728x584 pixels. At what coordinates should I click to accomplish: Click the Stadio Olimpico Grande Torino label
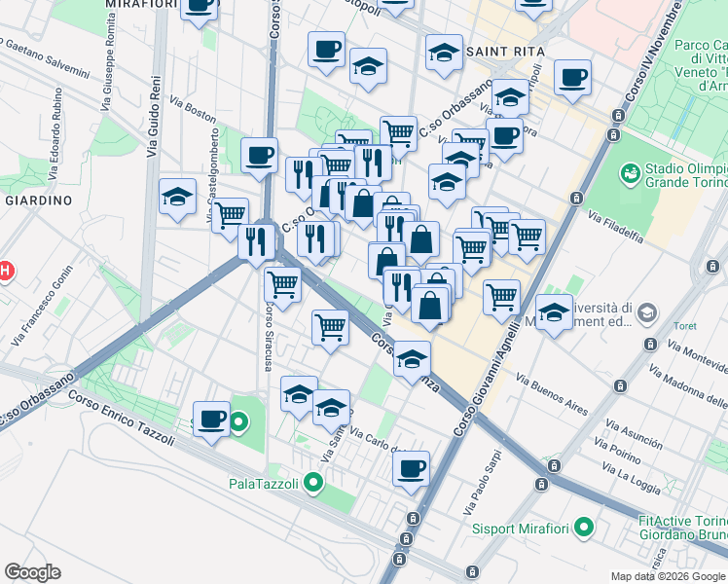point(686,175)
